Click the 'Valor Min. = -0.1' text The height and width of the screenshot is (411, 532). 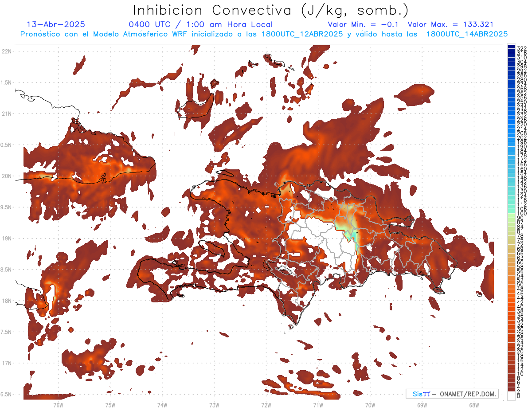coord(363,24)
